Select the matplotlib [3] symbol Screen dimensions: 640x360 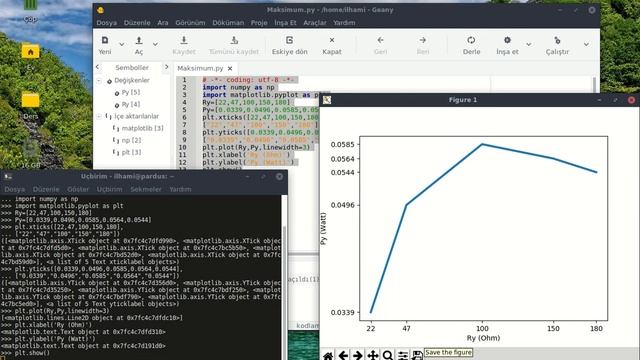(142, 128)
